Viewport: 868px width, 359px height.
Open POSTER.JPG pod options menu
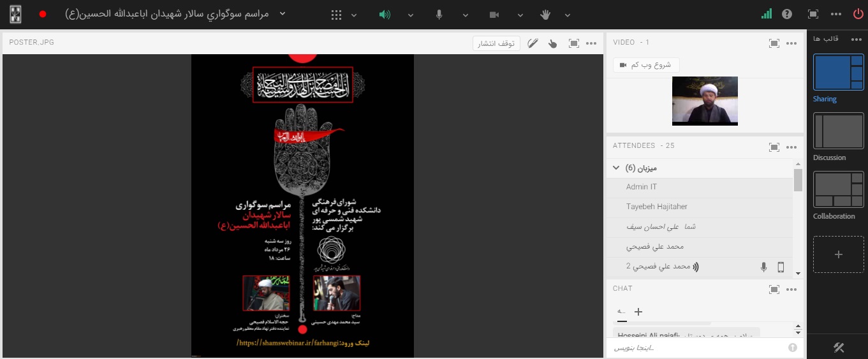pyautogui.click(x=592, y=43)
